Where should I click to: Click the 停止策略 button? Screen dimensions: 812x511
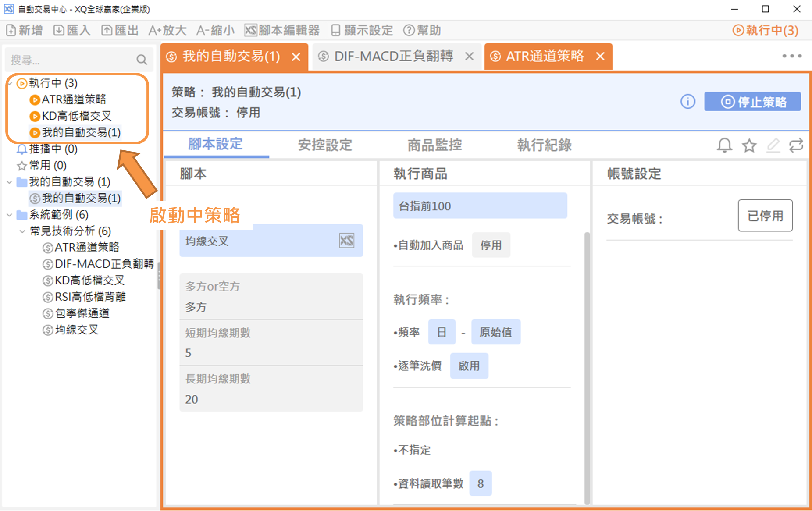[752, 102]
